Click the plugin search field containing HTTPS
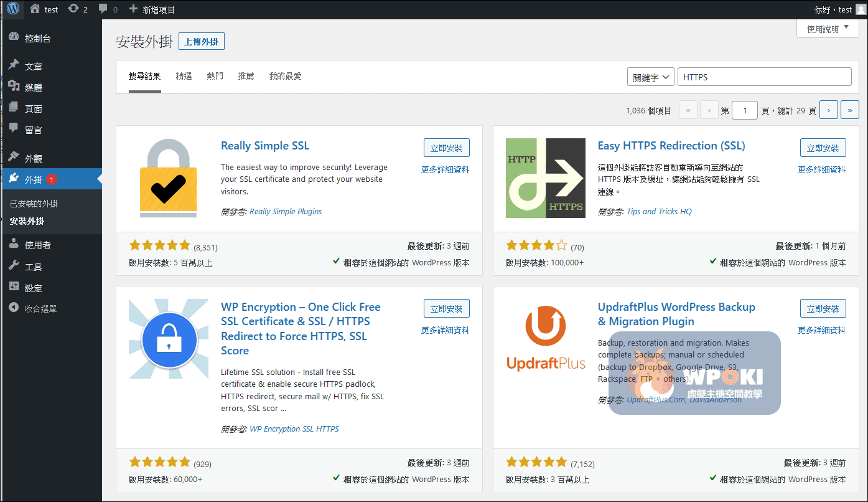Image resolution: width=868 pixels, height=502 pixels. click(764, 77)
